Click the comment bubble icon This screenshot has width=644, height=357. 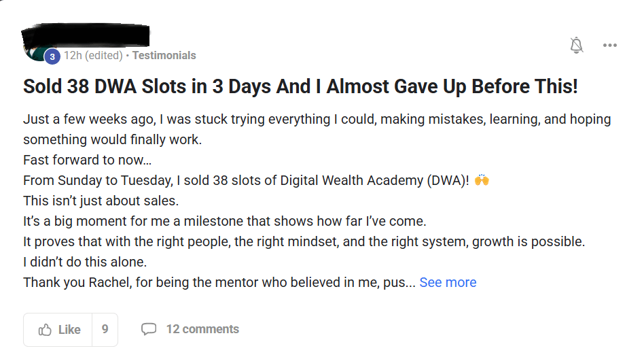(x=149, y=329)
